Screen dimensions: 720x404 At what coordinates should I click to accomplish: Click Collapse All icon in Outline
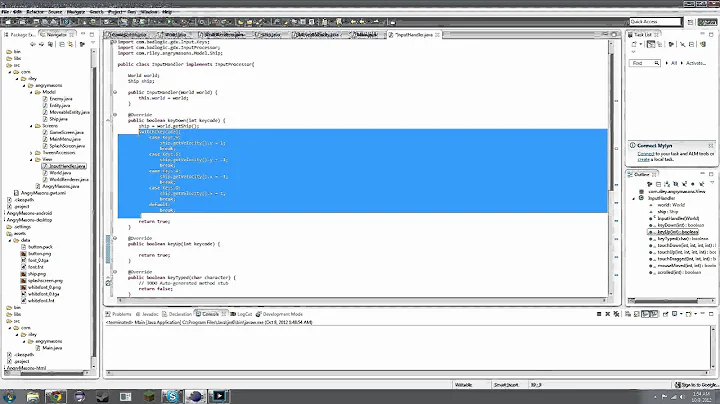pos(658,184)
